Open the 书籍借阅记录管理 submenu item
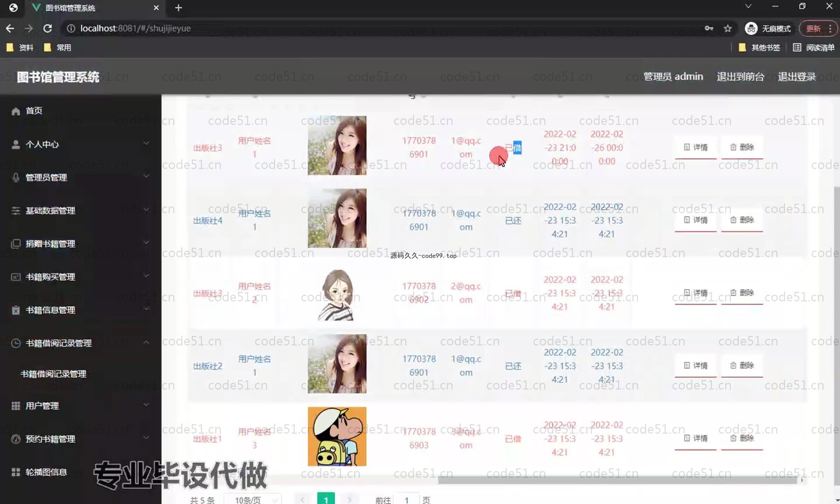The height and width of the screenshot is (504, 840). pyautogui.click(x=53, y=374)
